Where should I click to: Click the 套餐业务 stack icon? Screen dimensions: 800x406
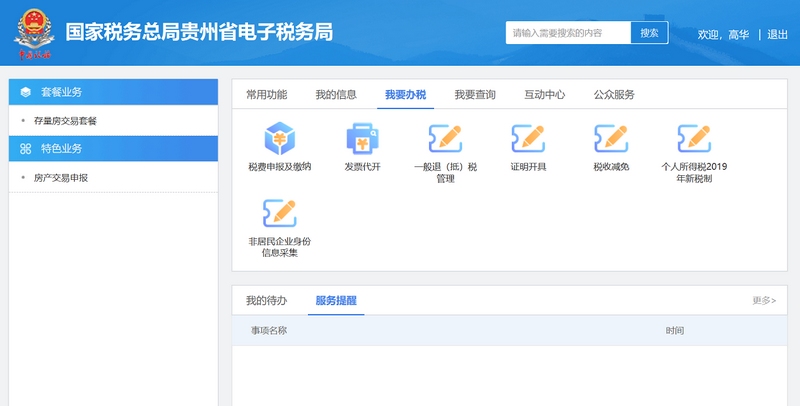(x=26, y=92)
